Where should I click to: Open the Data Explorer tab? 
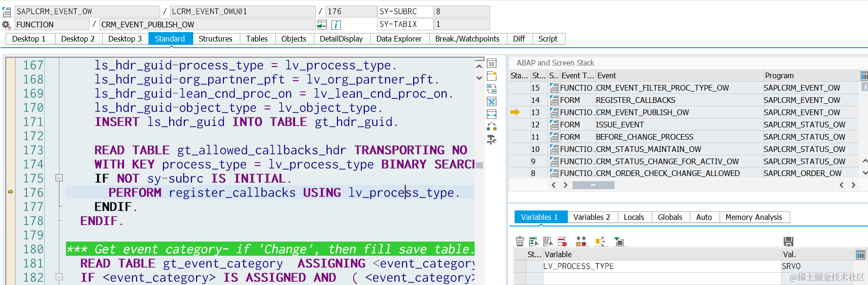(399, 39)
